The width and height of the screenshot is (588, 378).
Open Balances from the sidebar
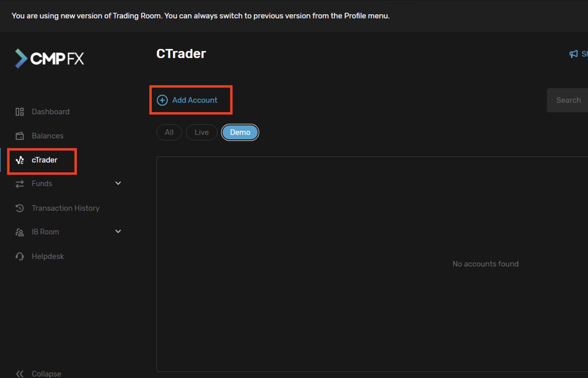point(47,136)
